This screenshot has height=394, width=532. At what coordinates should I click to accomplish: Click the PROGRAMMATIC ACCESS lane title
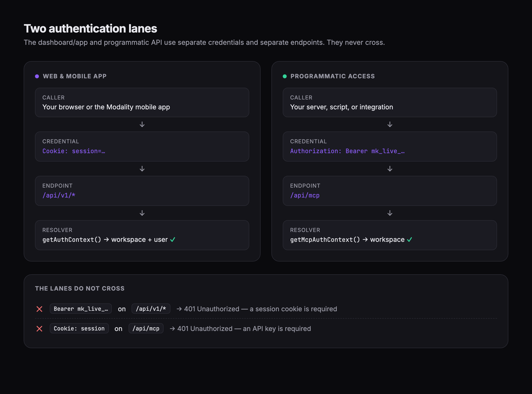(332, 76)
